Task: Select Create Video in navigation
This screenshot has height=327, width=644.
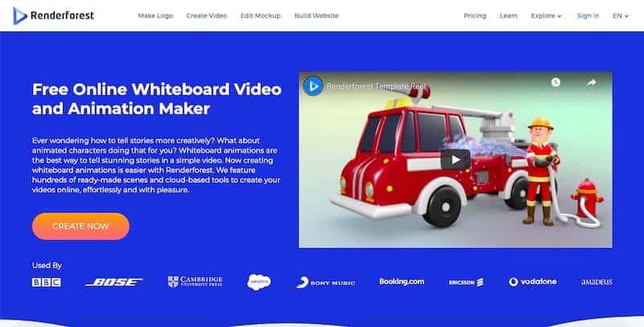Action: [207, 15]
